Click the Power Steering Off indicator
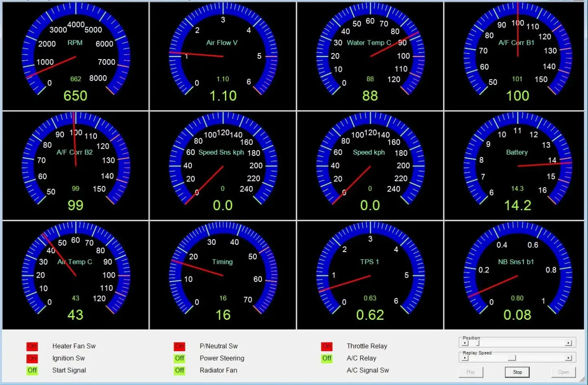This screenshot has height=385, width=588. (179, 358)
